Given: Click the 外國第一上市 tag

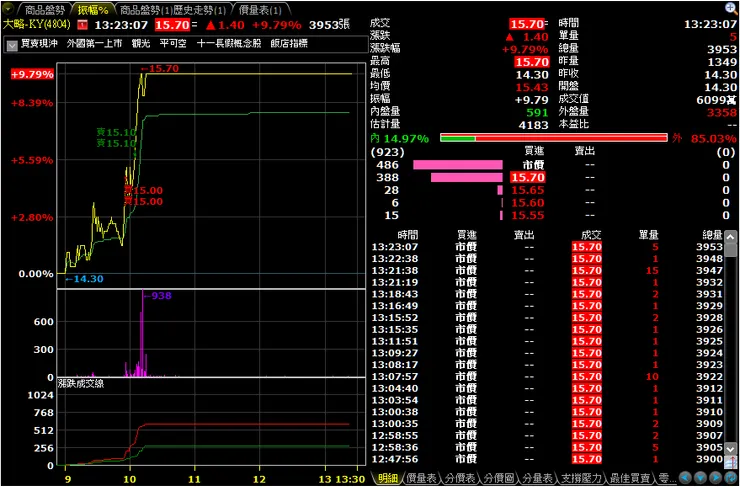Looking at the screenshot, I should coord(94,44).
